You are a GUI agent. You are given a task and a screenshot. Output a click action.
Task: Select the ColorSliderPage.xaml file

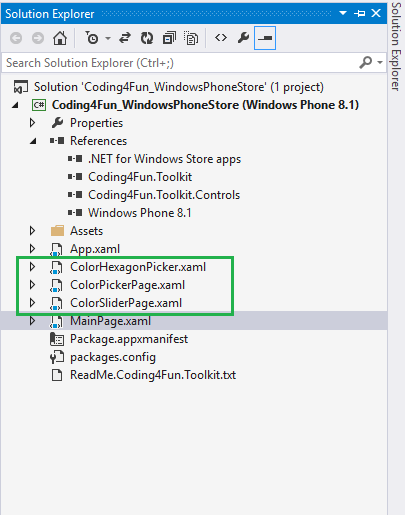click(126, 303)
